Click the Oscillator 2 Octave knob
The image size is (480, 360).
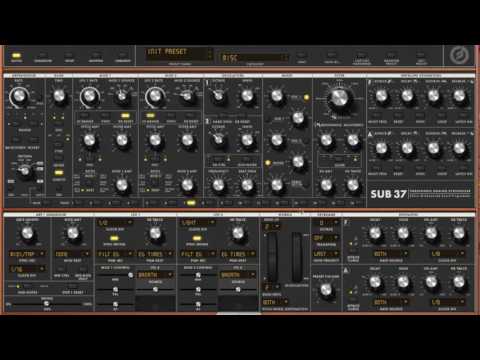(218, 139)
